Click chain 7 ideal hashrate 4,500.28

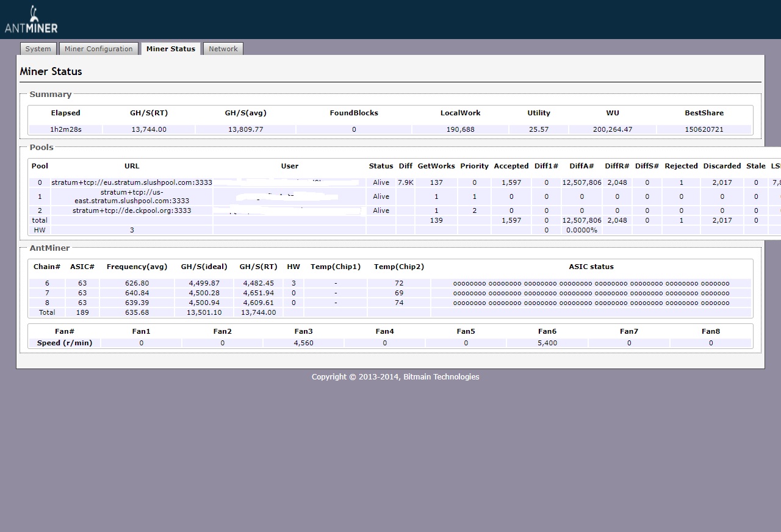204,293
